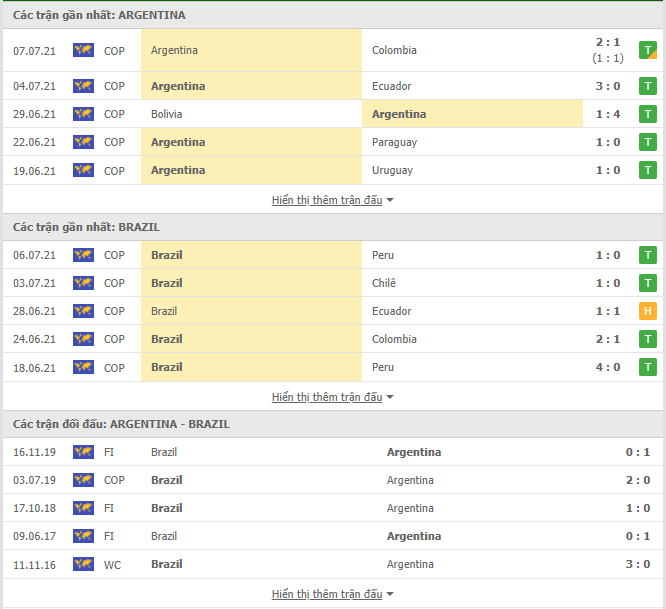Expand more matches under Argentina recent games
666x609 pixels.
(x=333, y=200)
